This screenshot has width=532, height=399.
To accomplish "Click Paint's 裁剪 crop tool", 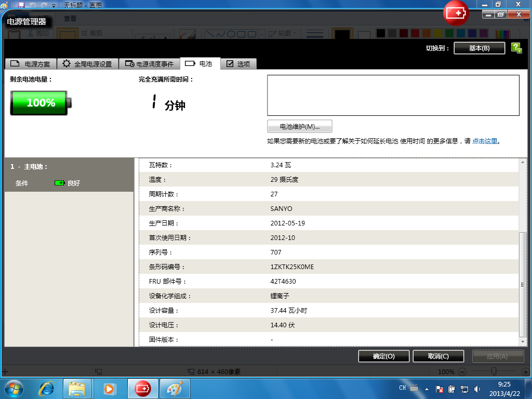I will [x=91, y=33].
